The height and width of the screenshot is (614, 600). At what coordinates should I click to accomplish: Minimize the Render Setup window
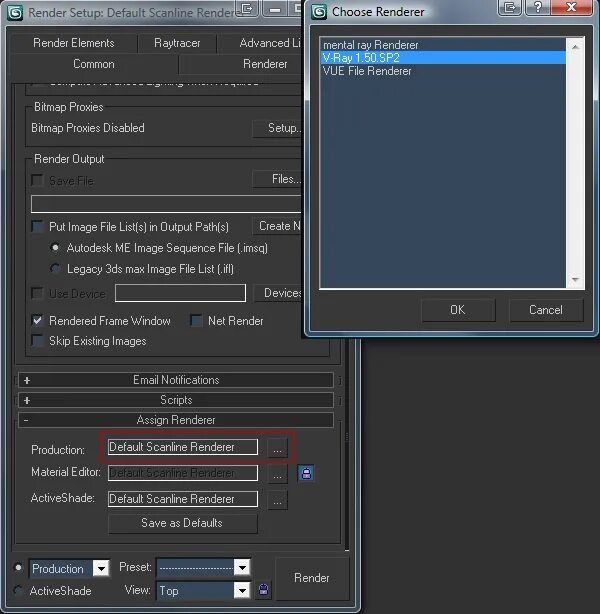[275, 9]
